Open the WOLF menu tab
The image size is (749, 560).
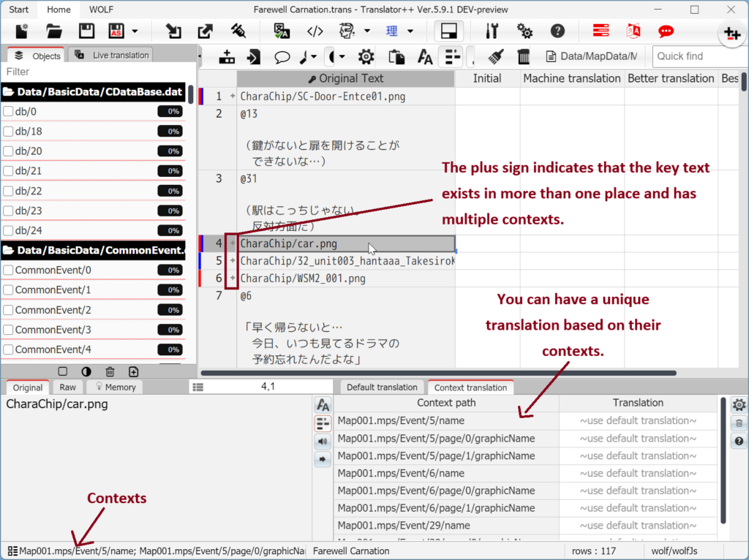coord(101,10)
